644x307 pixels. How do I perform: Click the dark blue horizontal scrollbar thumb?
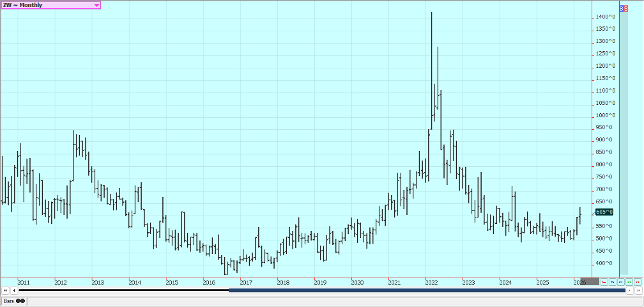(x=426, y=290)
